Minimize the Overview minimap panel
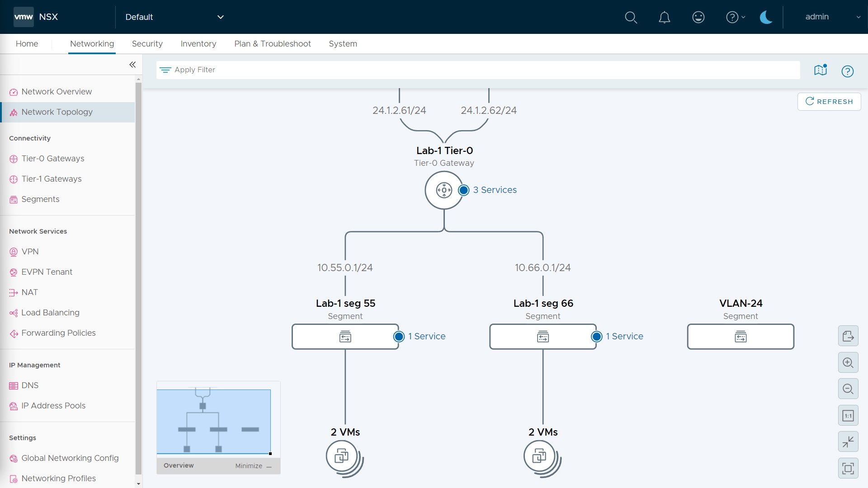This screenshot has width=868, height=488. coord(253,466)
